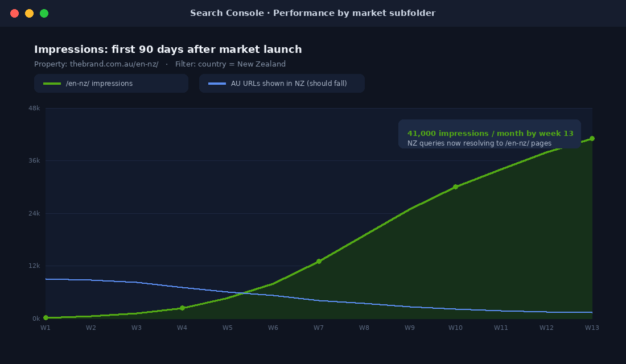The width and height of the screenshot is (626, 364).
Task: Click the 12k y-axis label
Action: (34, 266)
